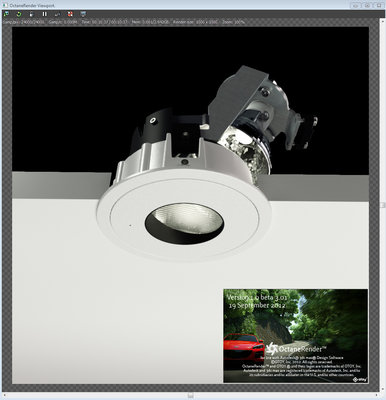Restart rendering with the green refresh icon

tap(19, 14)
